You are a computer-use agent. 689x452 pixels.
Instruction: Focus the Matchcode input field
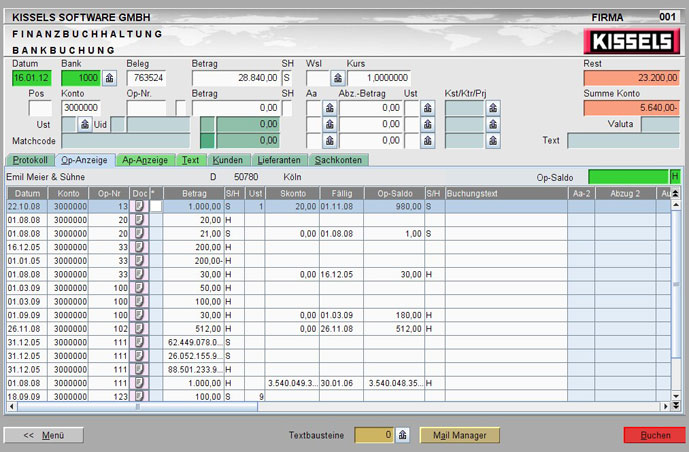point(126,141)
